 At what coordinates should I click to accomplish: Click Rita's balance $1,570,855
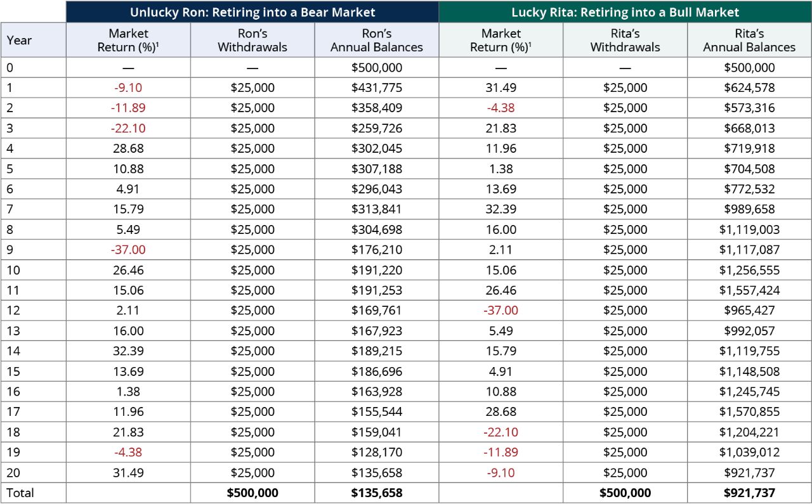(749, 412)
